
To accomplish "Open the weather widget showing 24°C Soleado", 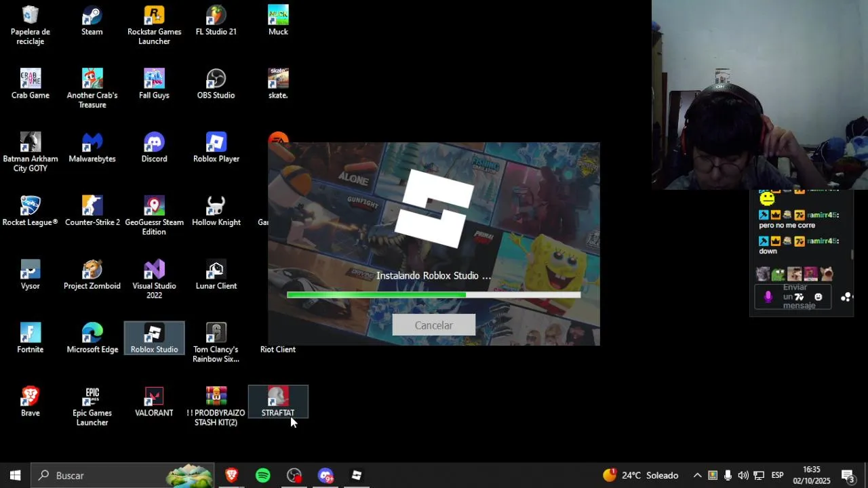I will (x=641, y=475).
